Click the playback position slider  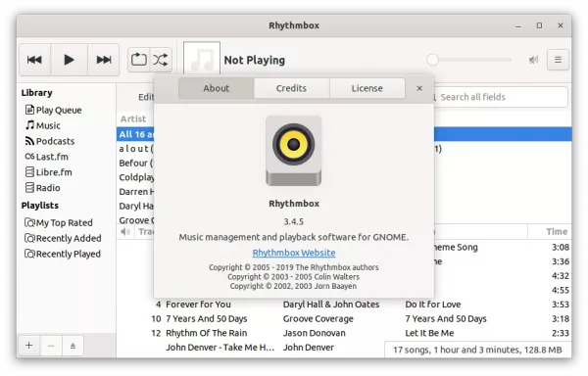click(x=469, y=60)
